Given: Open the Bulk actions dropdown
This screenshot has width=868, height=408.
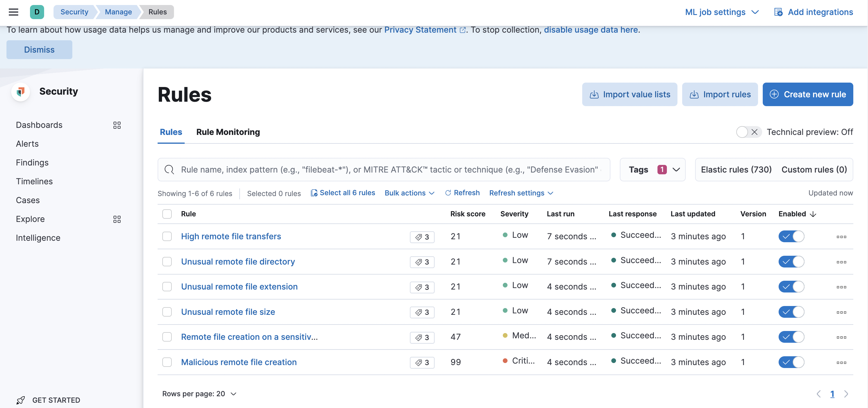Looking at the screenshot, I should click(x=409, y=193).
